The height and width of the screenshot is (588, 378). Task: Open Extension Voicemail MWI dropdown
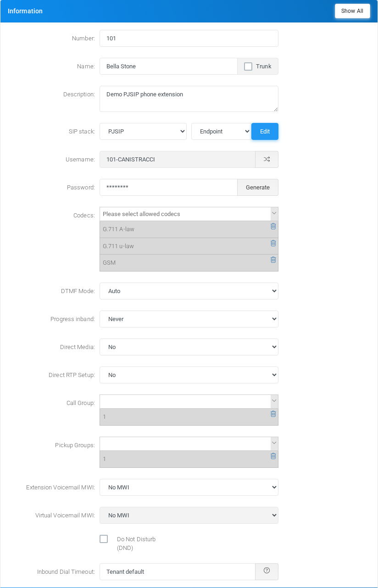click(x=189, y=487)
